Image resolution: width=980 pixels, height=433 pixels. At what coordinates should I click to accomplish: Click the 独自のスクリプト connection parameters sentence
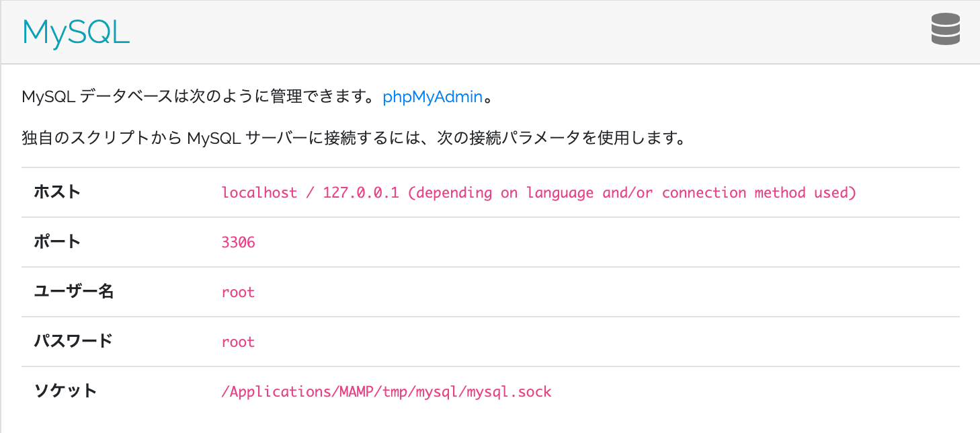(354, 140)
